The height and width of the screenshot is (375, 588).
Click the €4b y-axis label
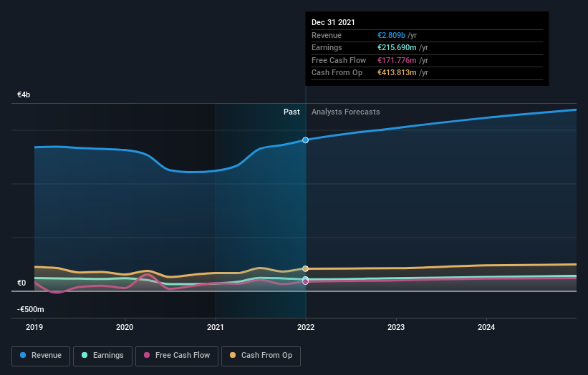24,94
